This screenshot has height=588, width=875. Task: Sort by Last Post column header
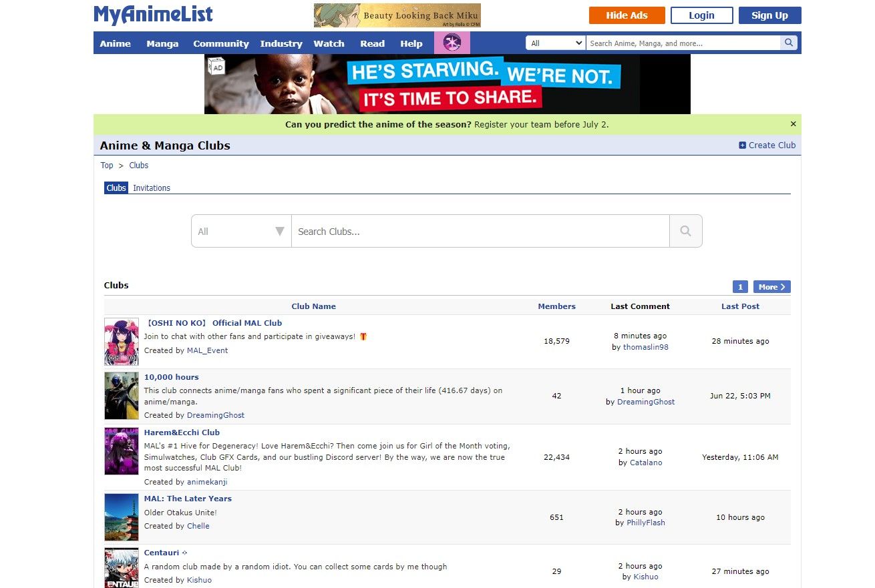[740, 306]
